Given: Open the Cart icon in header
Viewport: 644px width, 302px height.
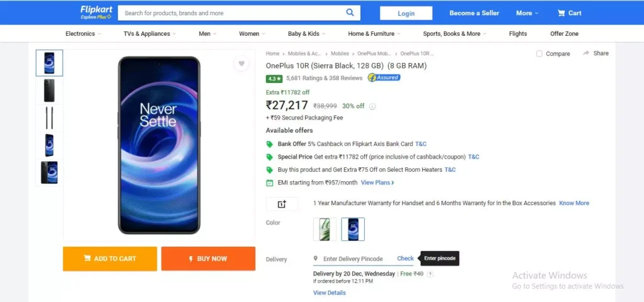Looking at the screenshot, I should point(561,13).
